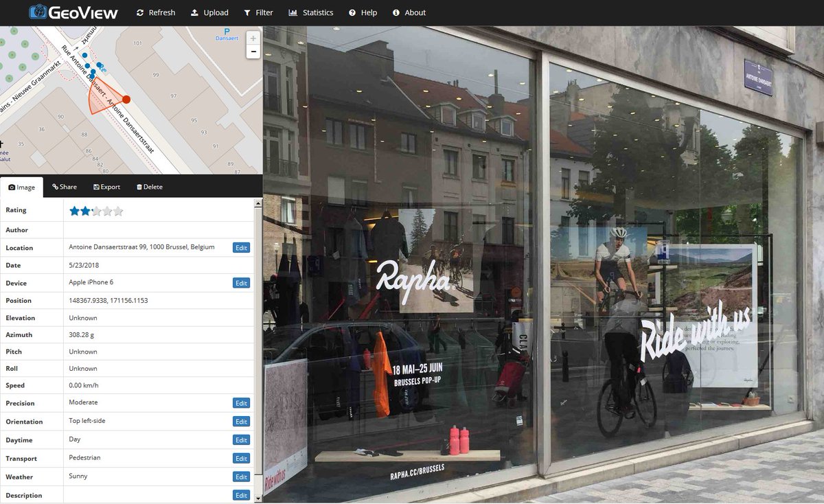This screenshot has width=824, height=504.
Task: Edit the Location field
Action: click(x=241, y=248)
